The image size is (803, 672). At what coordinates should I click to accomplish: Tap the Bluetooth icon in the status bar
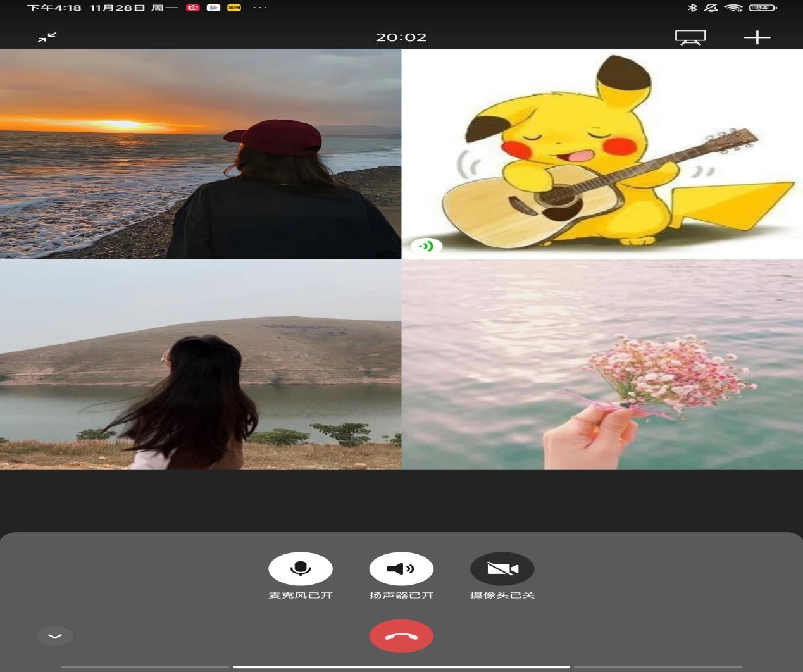click(692, 8)
